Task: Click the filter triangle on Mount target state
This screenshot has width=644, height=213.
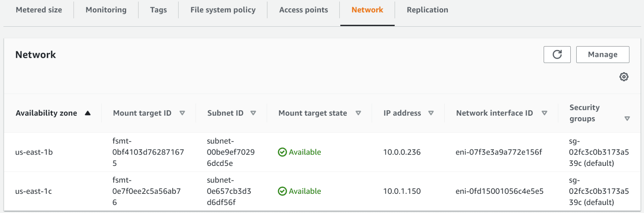Action: tap(359, 113)
